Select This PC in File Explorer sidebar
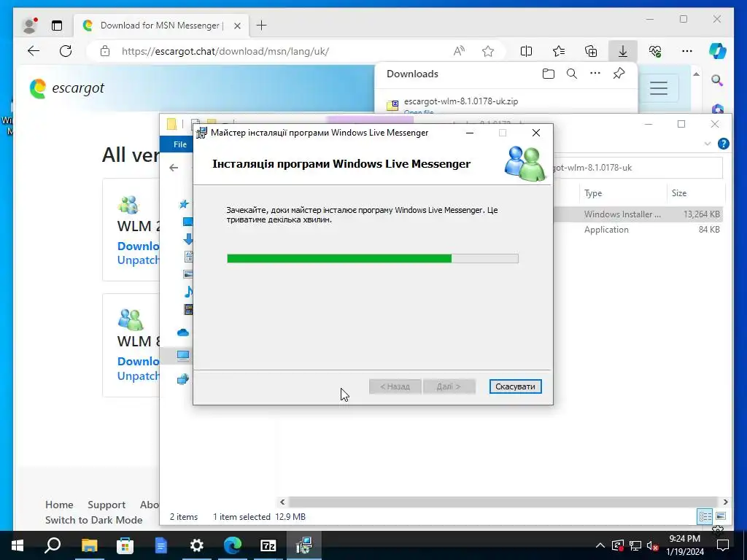This screenshot has height=560, width=747. coord(183,355)
